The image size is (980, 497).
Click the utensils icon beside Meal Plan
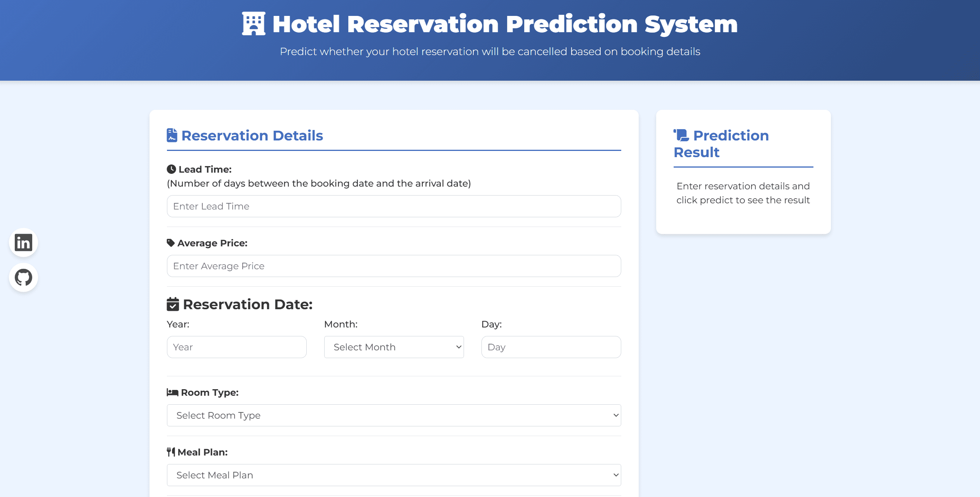click(x=171, y=452)
